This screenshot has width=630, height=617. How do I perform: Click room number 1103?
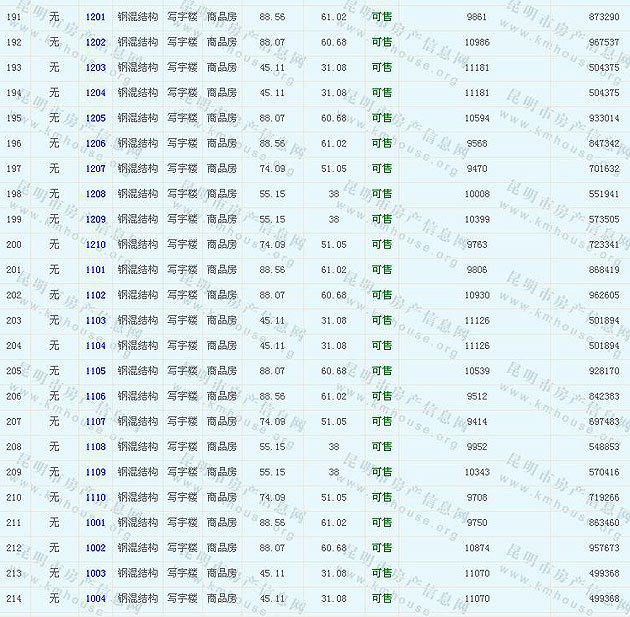coord(95,320)
